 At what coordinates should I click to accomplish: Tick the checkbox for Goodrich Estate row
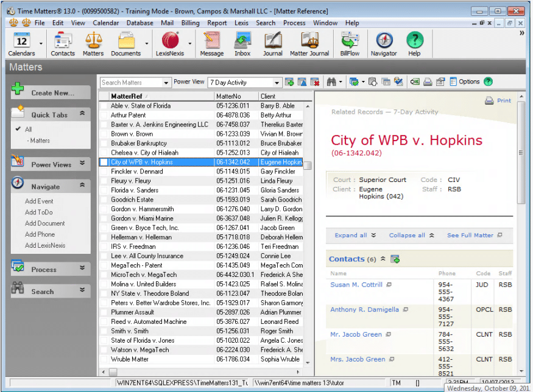(104, 200)
